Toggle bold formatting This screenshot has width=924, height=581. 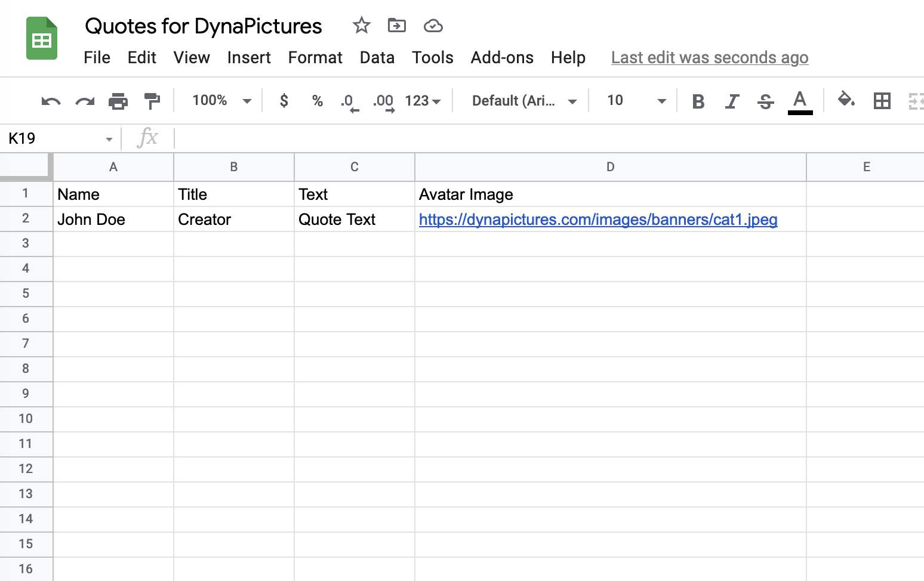pos(698,101)
